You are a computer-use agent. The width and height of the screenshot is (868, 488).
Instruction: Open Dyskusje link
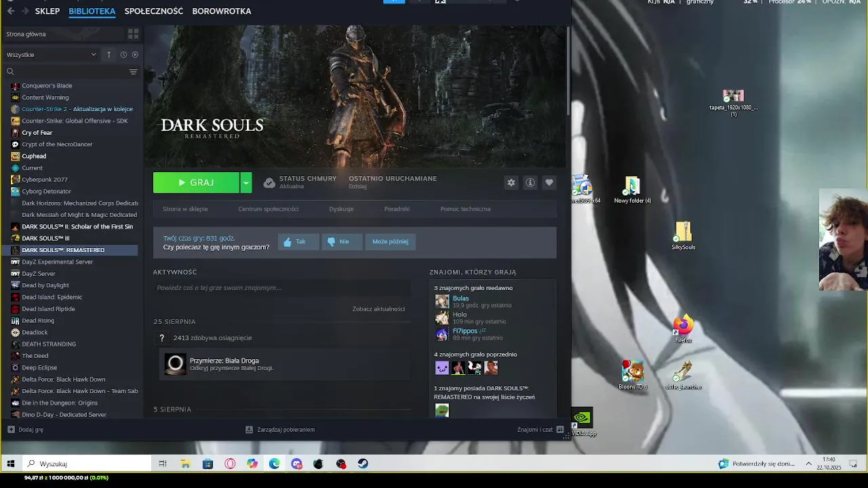(341, 209)
